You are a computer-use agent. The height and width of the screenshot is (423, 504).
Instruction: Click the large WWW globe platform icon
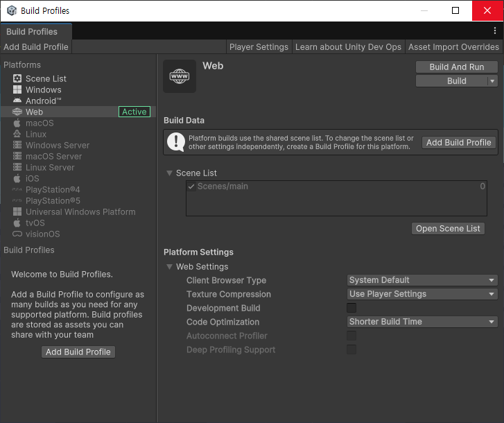pos(180,76)
